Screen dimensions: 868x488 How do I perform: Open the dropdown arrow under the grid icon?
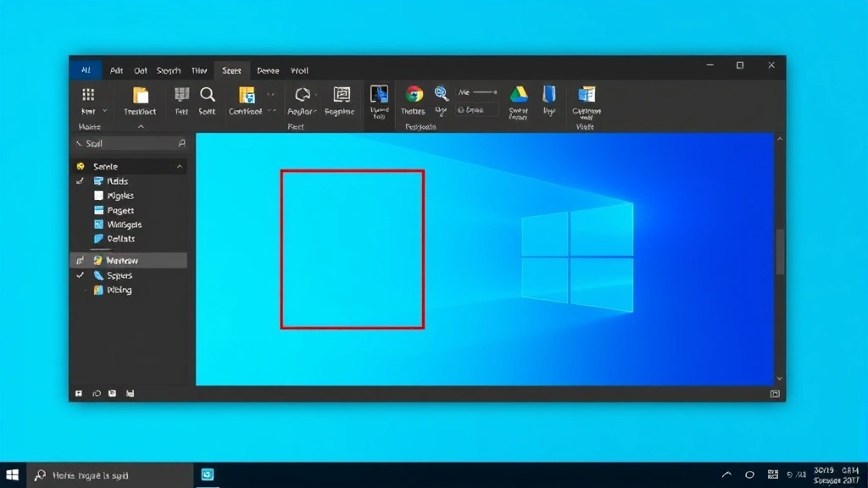tap(105, 111)
